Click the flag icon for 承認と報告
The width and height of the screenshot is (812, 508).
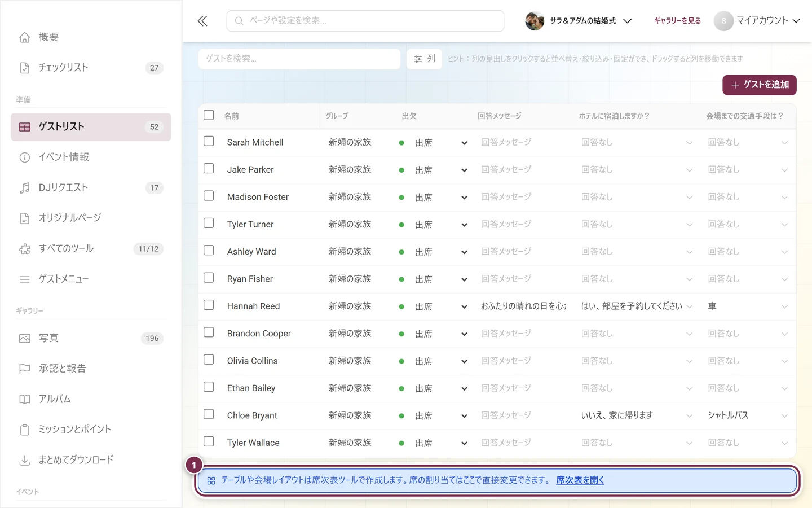25,369
